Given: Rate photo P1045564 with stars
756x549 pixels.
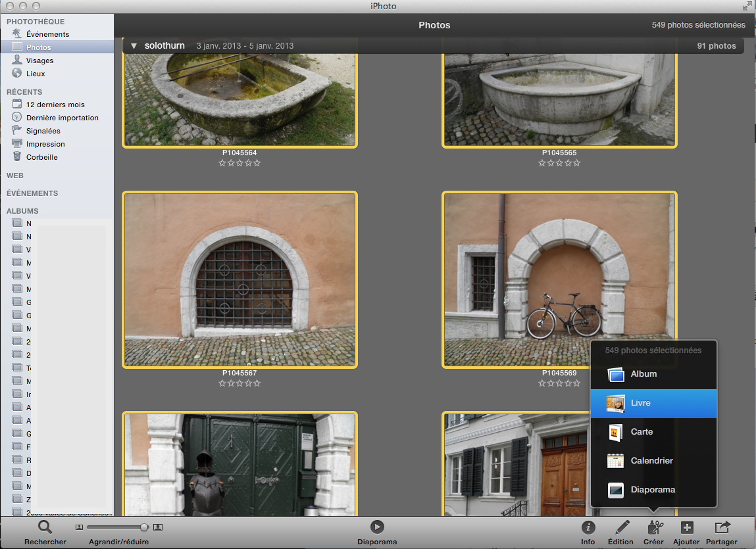Looking at the screenshot, I should pos(239,163).
